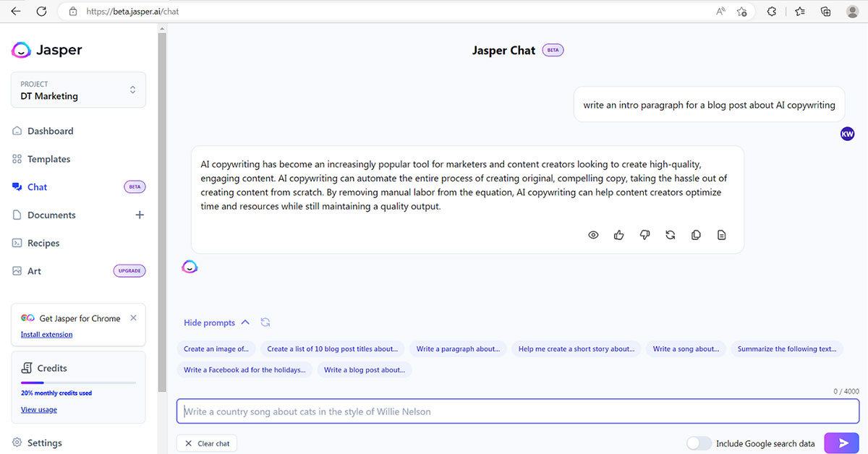The image size is (868, 454).
Task: Open Recipes in sidebar
Action: (x=36, y=243)
